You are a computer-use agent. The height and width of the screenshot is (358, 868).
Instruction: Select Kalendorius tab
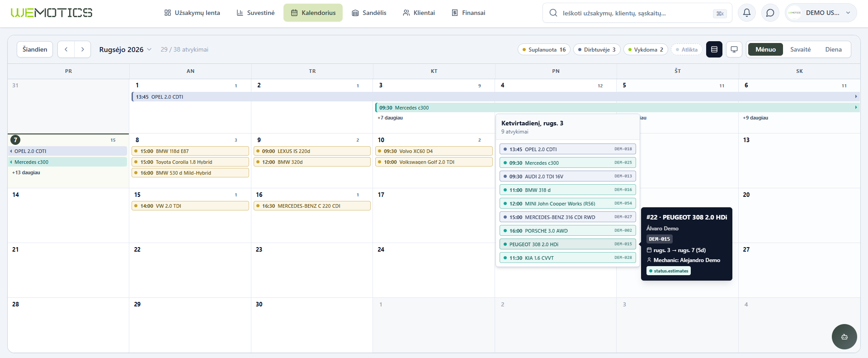(313, 13)
